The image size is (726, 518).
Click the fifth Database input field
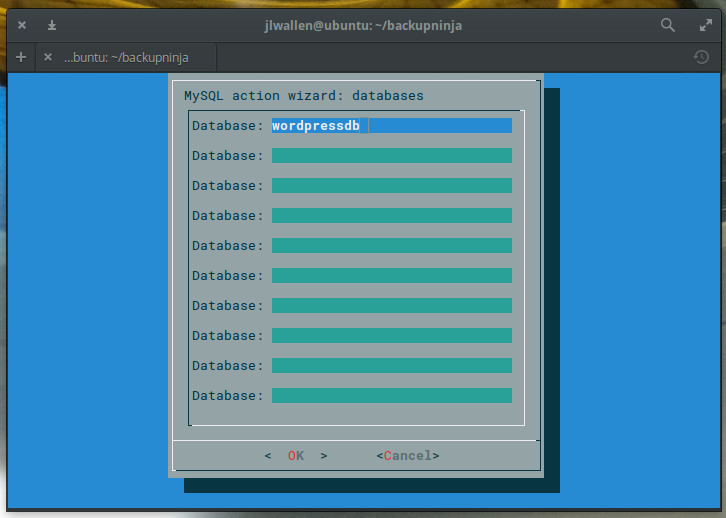(x=391, y=246)
